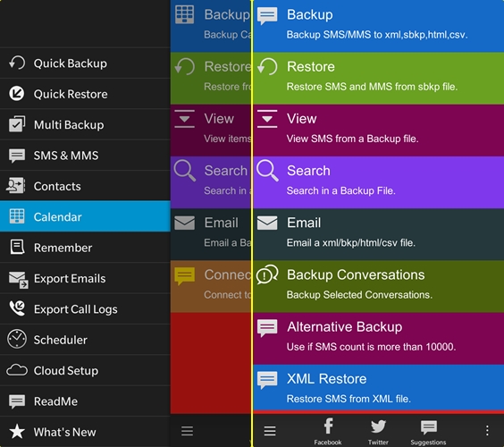Screen dimensions: 504x447
Task: Toggle the hamburger menu in right panel
Action: pyautogui.click(x=270, y=431)
